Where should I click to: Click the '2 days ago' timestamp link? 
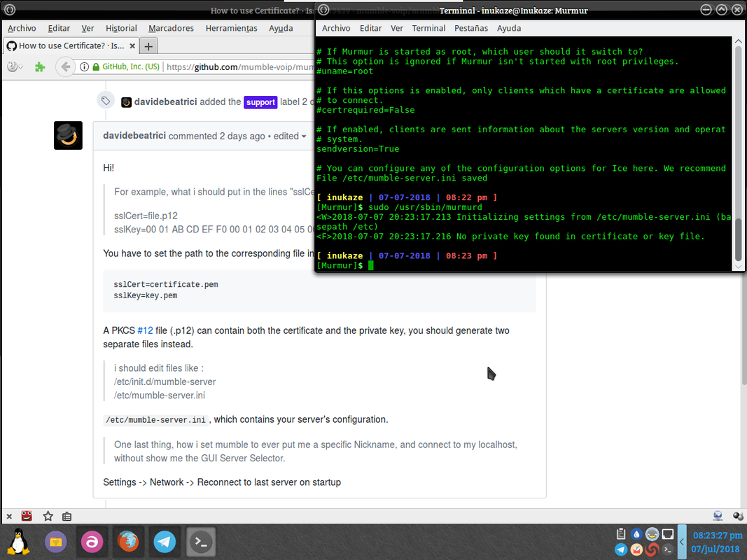click(242, 136)
